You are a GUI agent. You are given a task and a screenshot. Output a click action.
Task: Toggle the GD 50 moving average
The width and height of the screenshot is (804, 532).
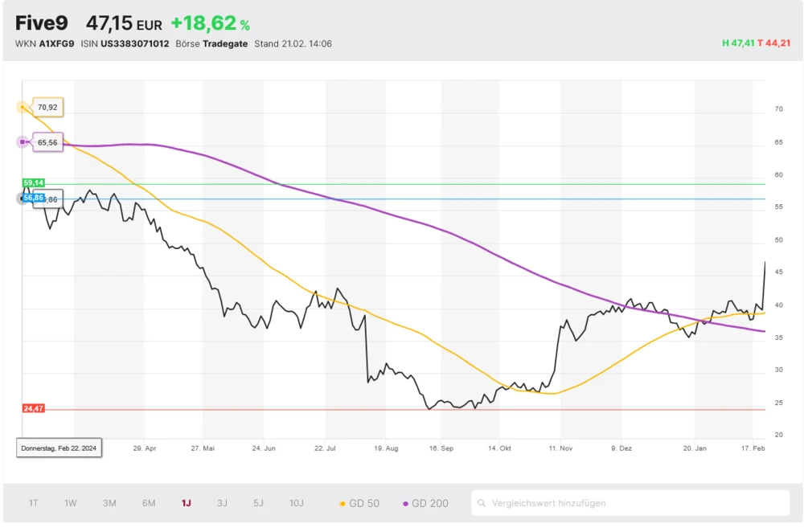coord(359,503)
